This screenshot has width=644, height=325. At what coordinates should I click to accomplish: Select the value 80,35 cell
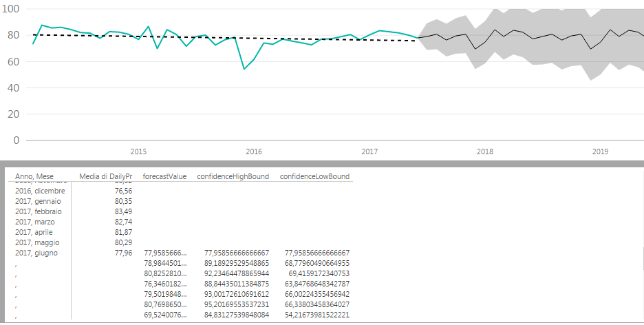tap(124, 201)
